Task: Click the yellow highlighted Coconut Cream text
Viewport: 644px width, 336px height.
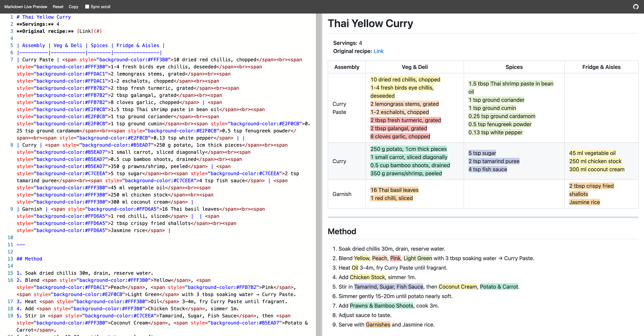Action: click(458, 287)
